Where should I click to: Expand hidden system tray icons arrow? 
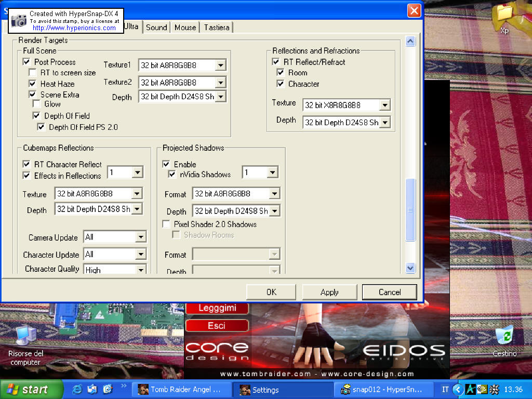point(457,389)
